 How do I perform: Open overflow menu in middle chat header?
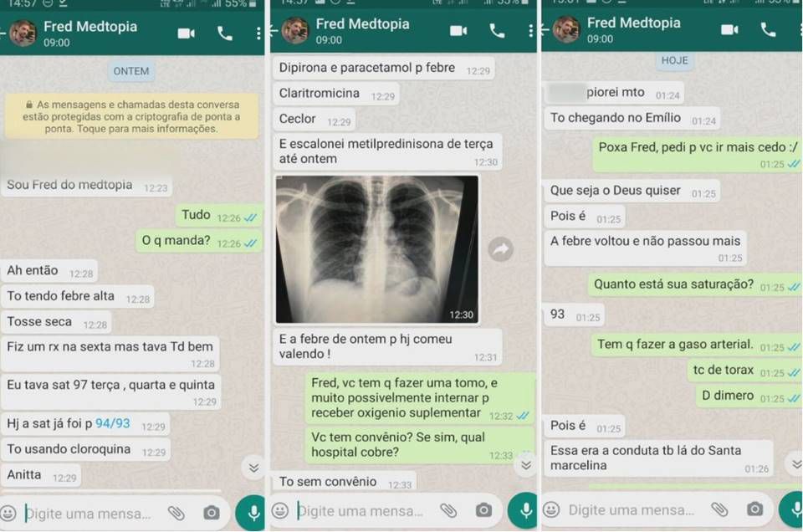tap(530, 31)
